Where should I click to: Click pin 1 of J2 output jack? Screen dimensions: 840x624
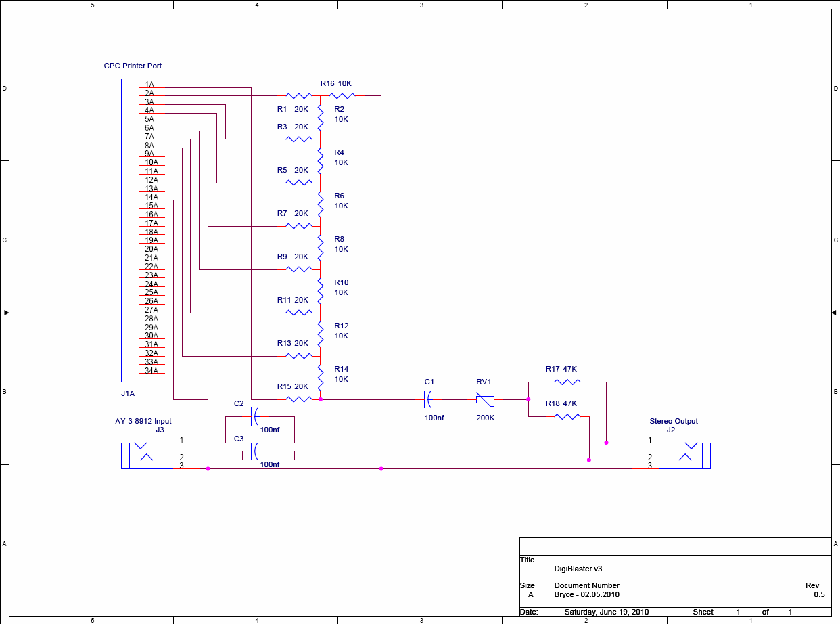tap(650, 439)
